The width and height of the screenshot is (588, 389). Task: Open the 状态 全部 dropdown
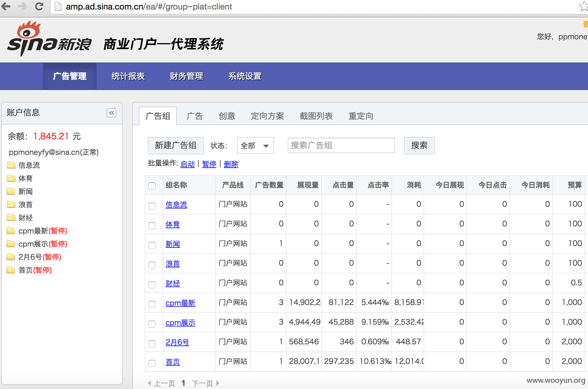tap(255, 145)
